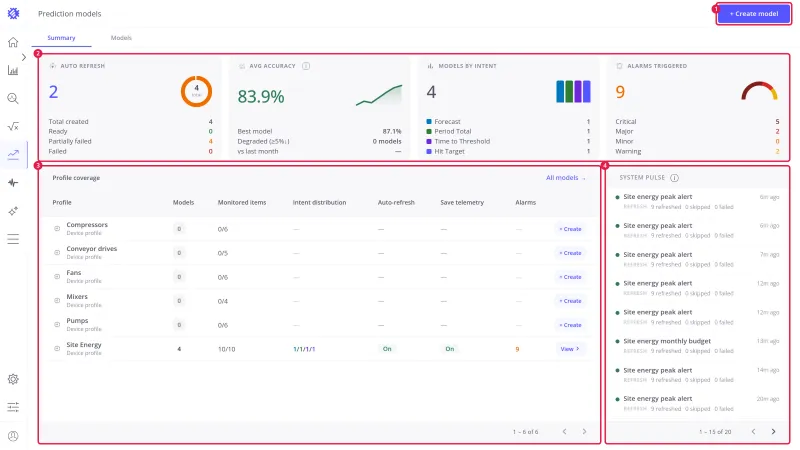Open the pulse anomaly sidebar icon
The height and width of the screenshot is (450, 800).
(13, 183)
